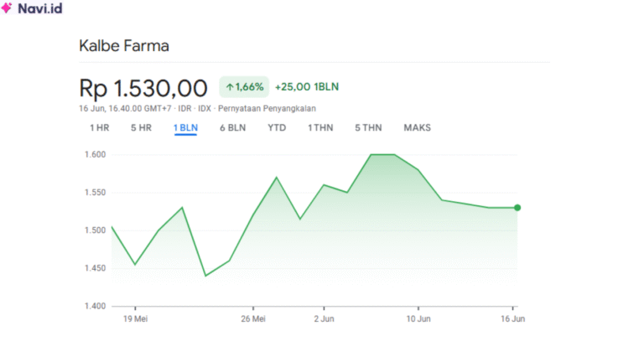Click the Navi.id pink star logo icon
The height and width of the screenshot is (362, 644).
point(7,8)
